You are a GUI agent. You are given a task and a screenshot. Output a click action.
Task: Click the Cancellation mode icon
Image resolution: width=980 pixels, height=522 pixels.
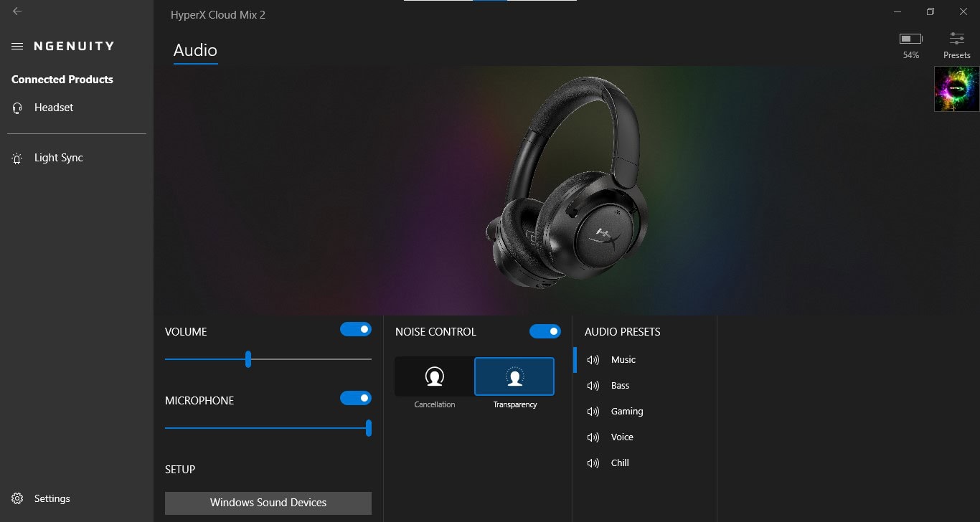(435, 376)
